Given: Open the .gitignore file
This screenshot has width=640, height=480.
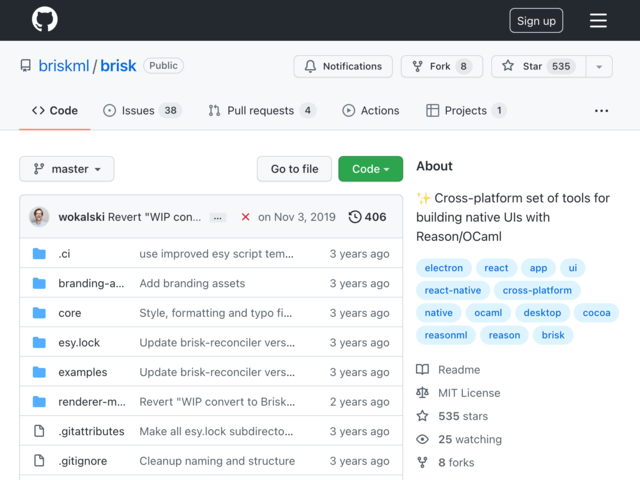Looking at the screenshot, I should 82,461.
